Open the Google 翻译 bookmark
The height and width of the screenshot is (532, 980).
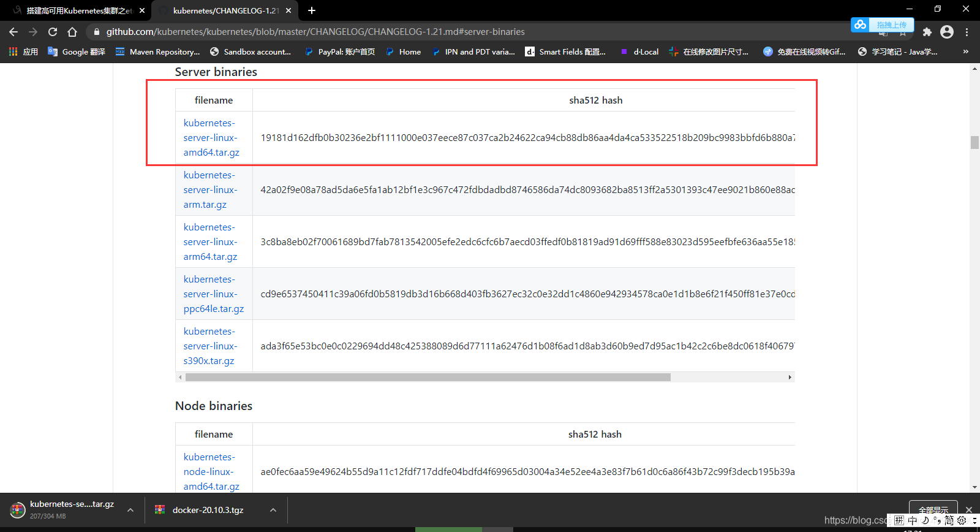[77, 51]
